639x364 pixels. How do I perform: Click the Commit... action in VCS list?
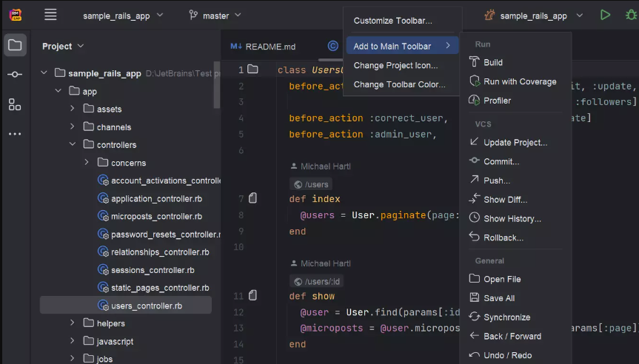tap(501, 161)
